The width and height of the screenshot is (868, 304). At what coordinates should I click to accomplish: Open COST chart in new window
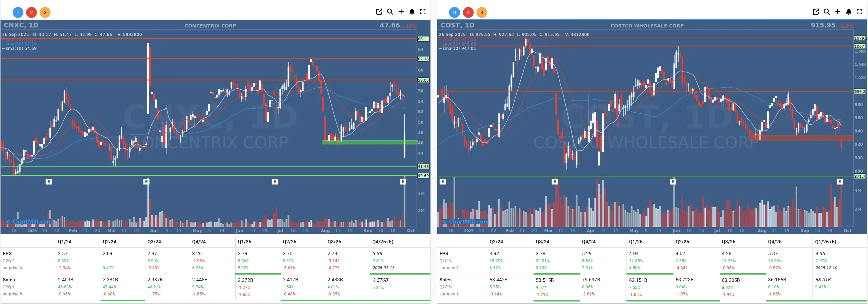click(816, 12)
